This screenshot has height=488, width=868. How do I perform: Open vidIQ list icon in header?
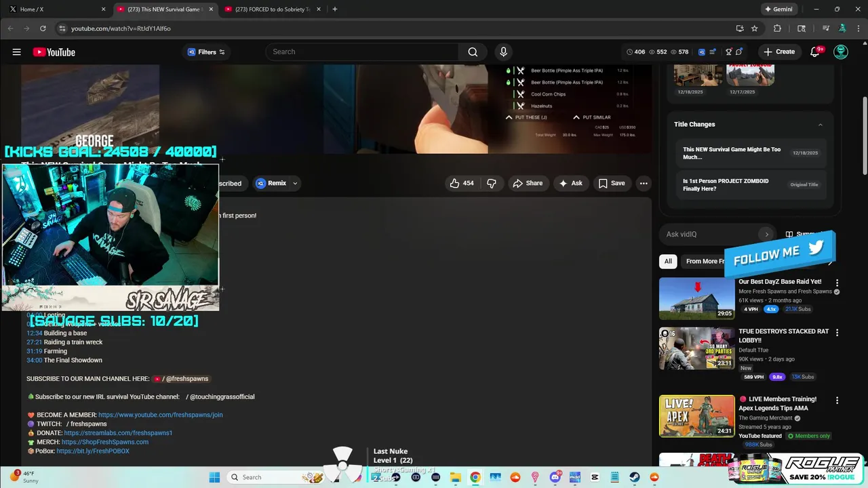point(713,52)
